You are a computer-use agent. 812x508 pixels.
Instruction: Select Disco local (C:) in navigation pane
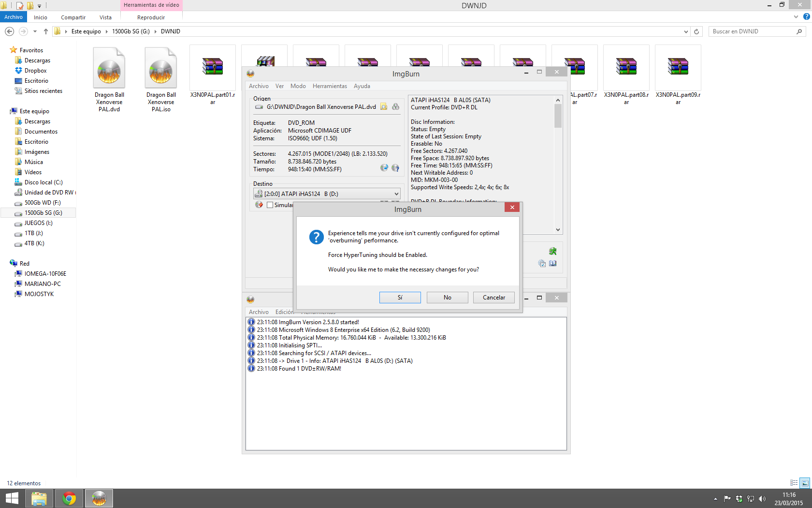[x=43, y=182]
